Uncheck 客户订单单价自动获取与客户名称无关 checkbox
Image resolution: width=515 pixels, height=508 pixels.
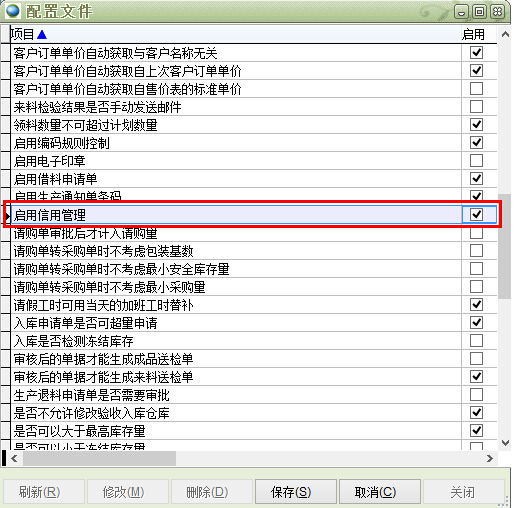476,52
